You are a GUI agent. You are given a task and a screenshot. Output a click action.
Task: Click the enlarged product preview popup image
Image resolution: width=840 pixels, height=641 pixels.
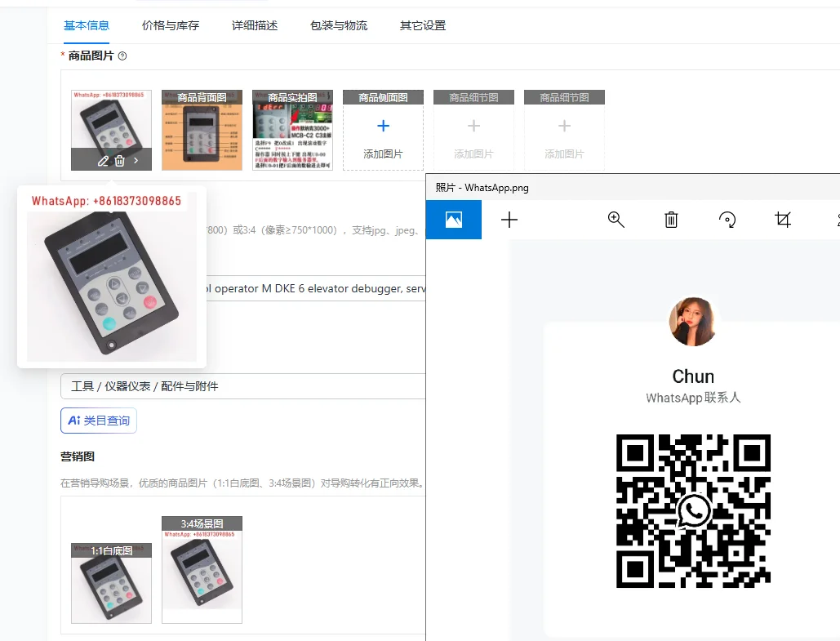[111, 277]
